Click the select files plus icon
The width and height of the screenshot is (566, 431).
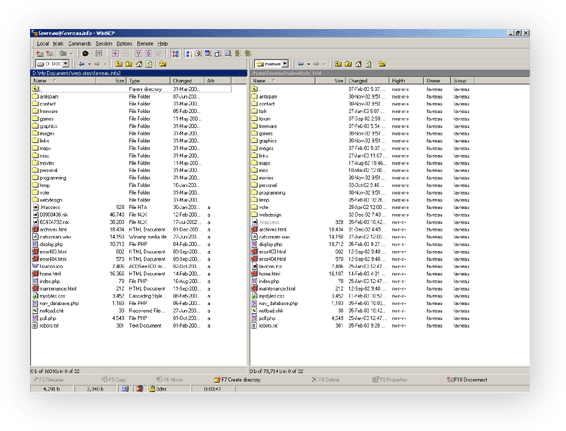coord(115,53)
